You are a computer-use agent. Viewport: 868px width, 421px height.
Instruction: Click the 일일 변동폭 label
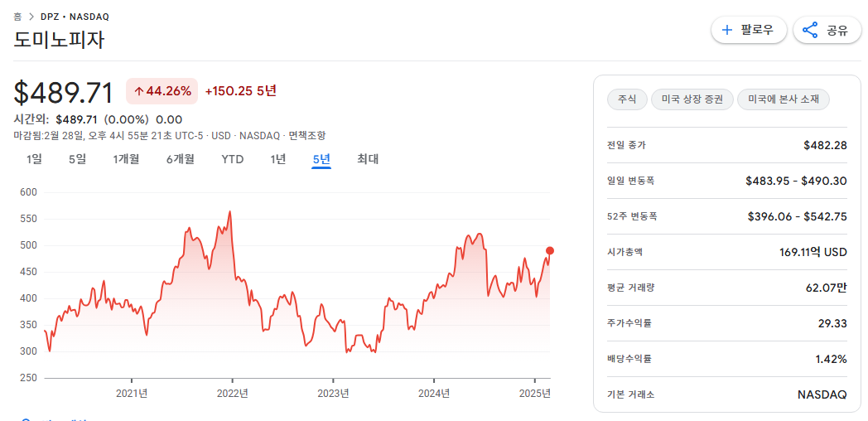click(630, 181)
